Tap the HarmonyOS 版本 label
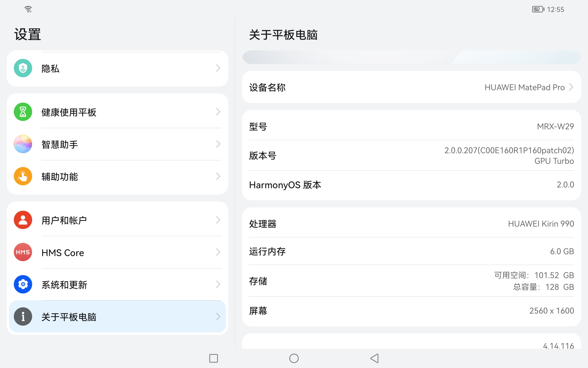588x368 pixels. 285,185
